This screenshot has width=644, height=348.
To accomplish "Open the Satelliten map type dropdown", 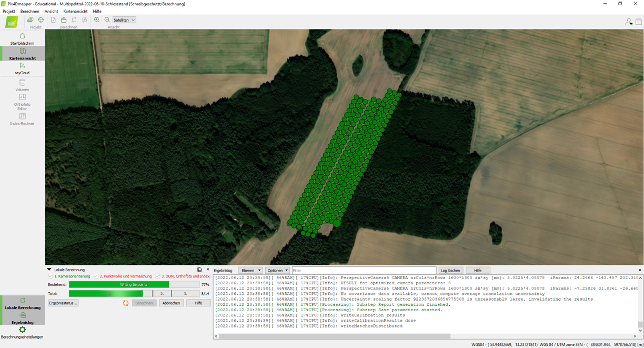I will click(x=124, y=20).
